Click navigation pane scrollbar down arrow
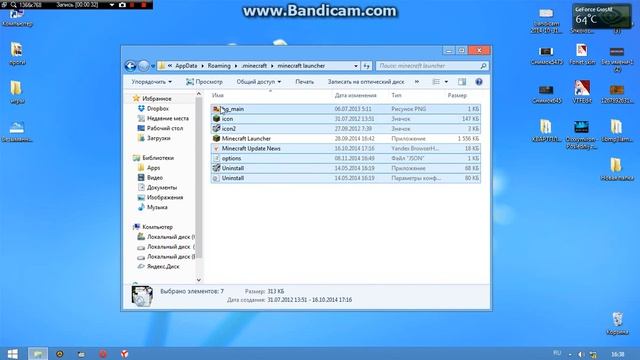The height and width of the screenshot is (360, 640). 199,280
